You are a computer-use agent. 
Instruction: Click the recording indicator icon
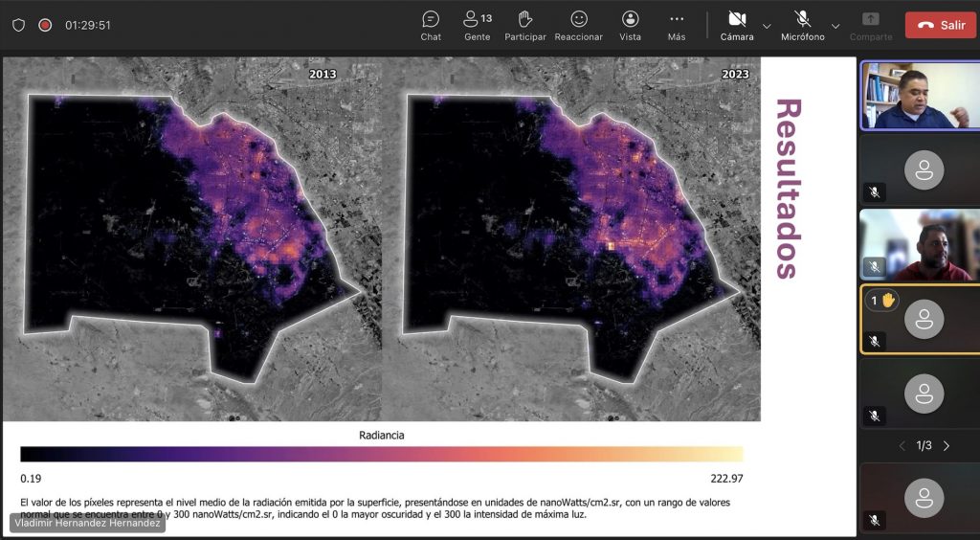(x=45, y=25)
